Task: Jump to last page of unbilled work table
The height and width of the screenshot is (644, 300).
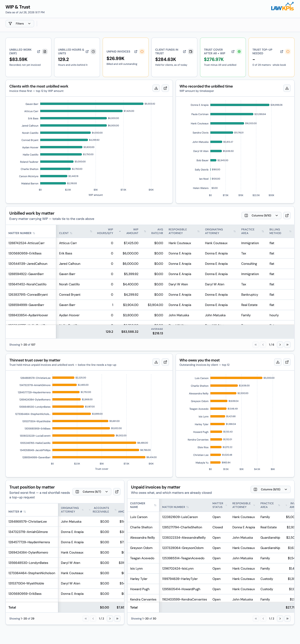Action: click(287, 345)
